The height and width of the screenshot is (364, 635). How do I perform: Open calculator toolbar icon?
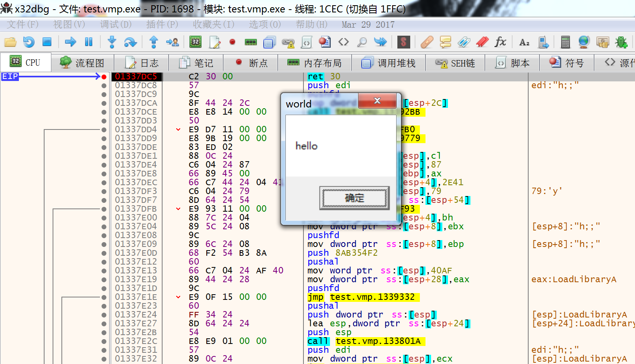click(565, 42)
